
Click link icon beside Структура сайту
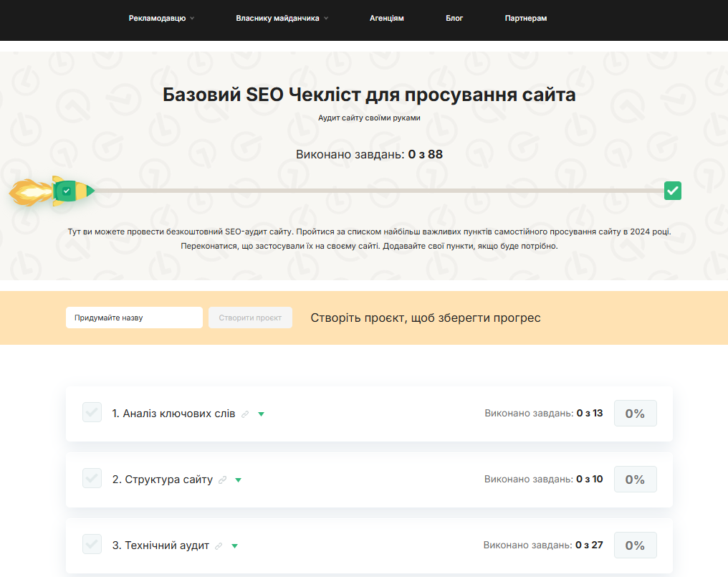coord(223,480)
